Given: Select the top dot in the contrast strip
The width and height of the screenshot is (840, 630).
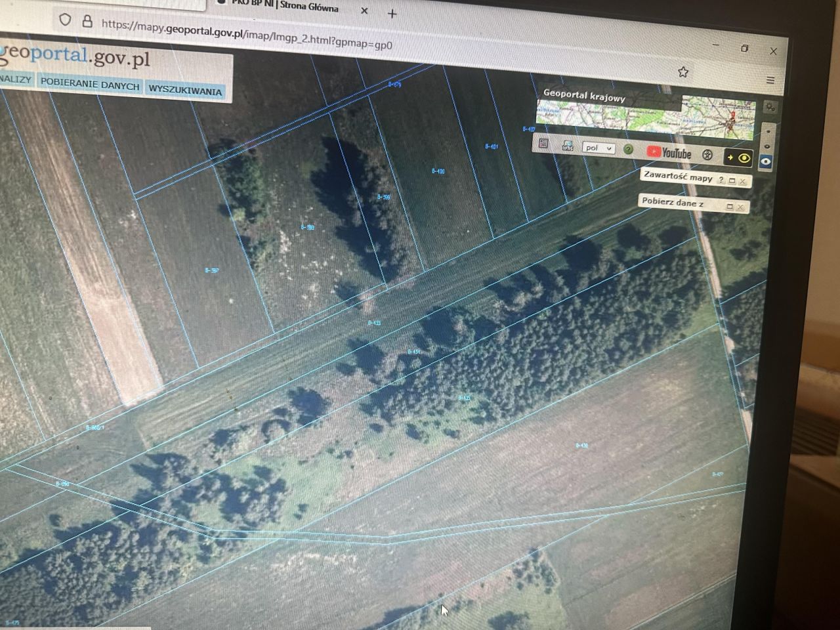Looking at the screenshot, I should tap(768, 131).
